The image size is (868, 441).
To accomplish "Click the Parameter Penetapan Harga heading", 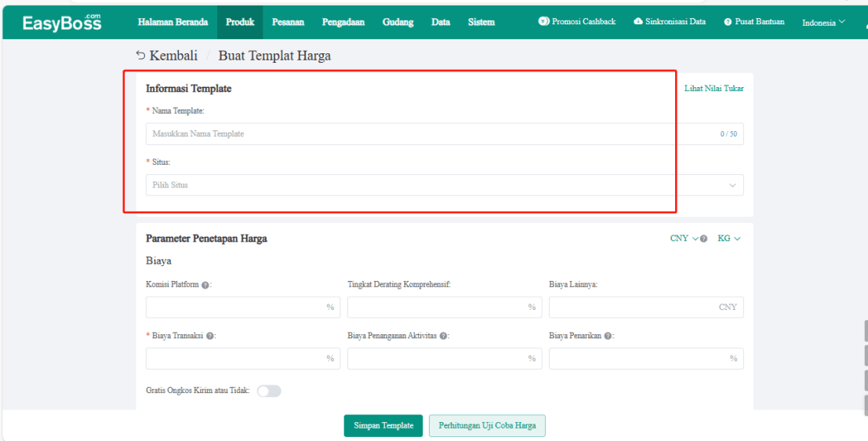I will point(206,239).
